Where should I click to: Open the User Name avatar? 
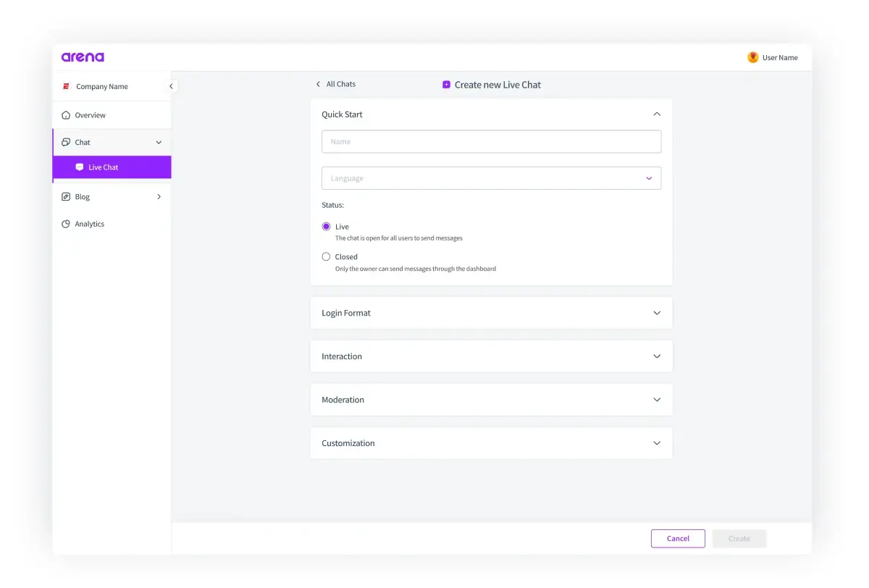pos(752,56)
